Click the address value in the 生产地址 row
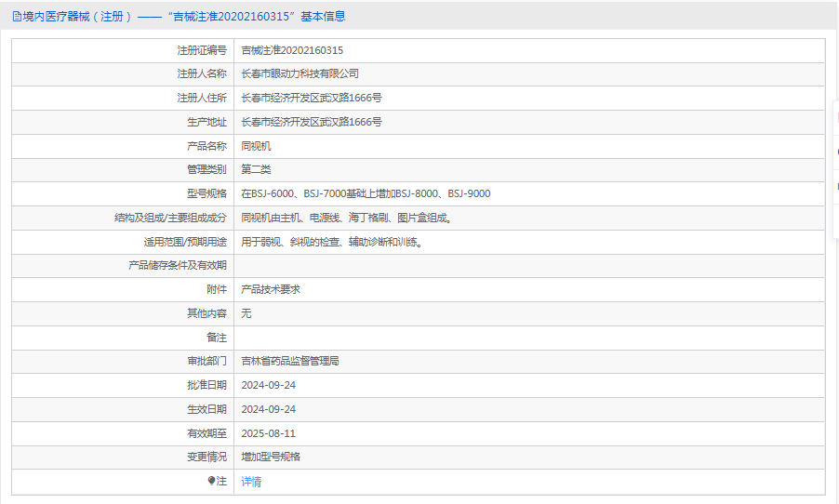This screenshot has height=504, width=839. pos(312,122)
